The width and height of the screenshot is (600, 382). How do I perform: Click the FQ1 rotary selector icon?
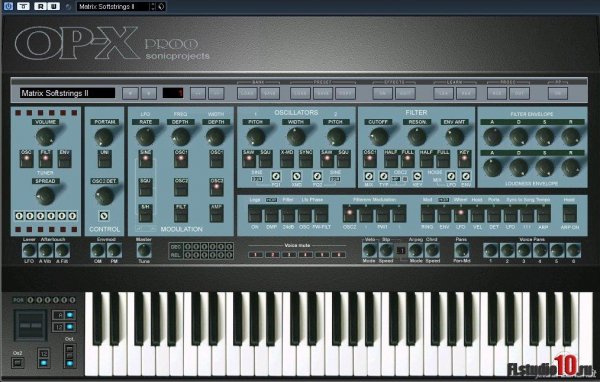tap(276, 176)
